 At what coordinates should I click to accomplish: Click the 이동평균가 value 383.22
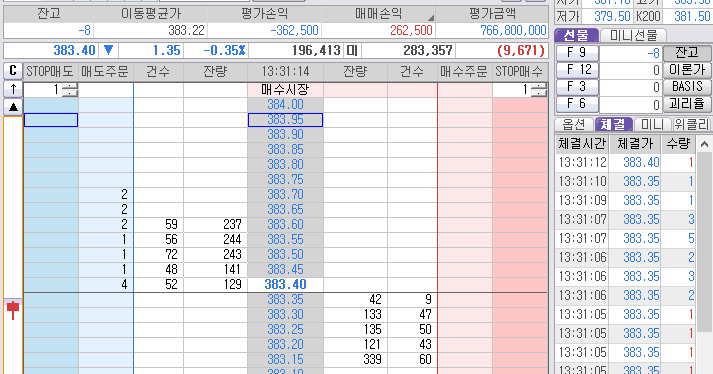click(x=186, y=30)
